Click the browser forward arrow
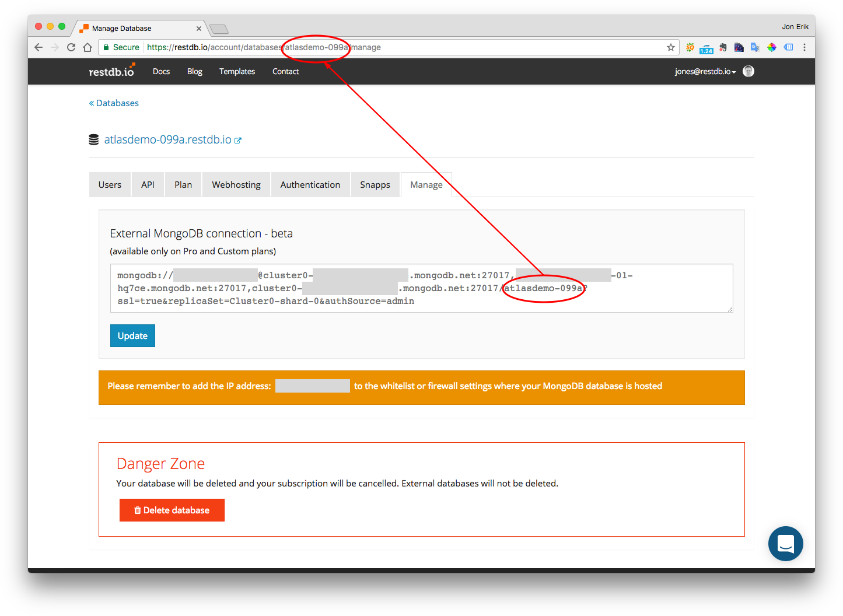This screenshot has width=843, height=616. coord(55,47)
